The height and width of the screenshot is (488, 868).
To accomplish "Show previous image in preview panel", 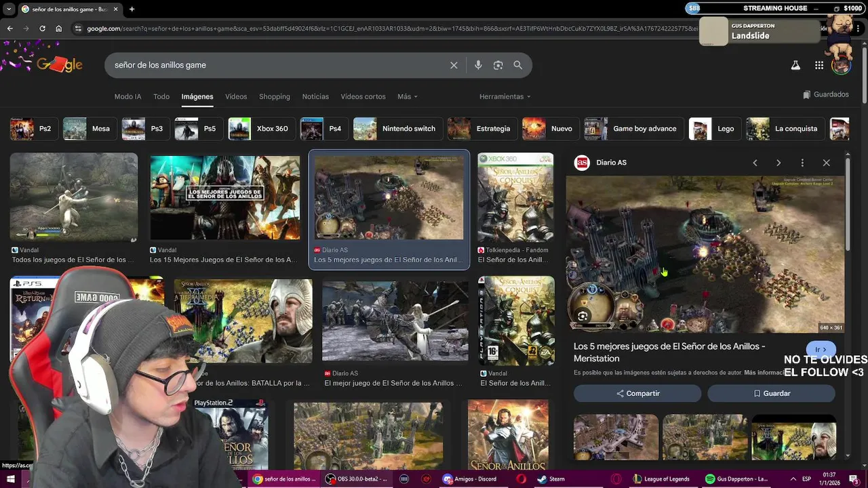I will [x=755, y=163].
